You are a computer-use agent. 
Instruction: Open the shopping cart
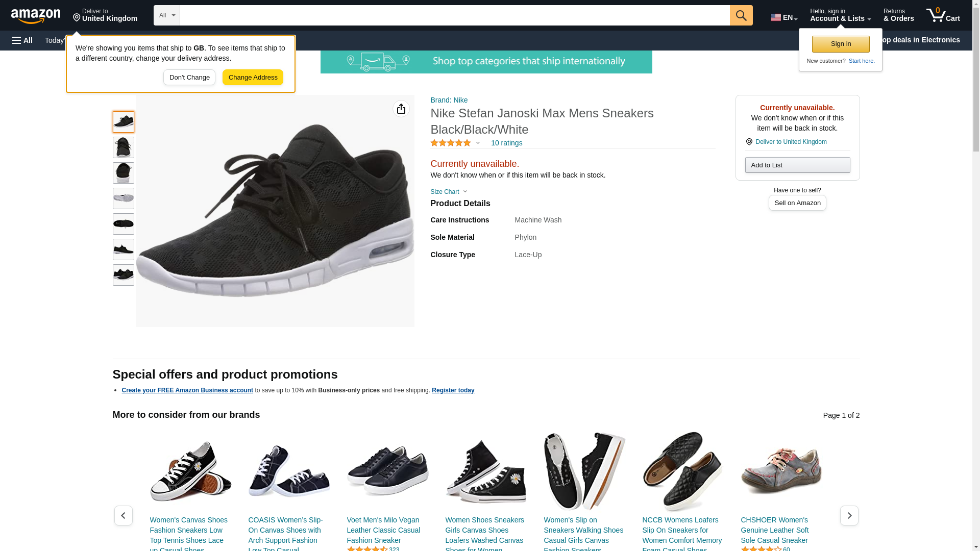coord(943,15)
